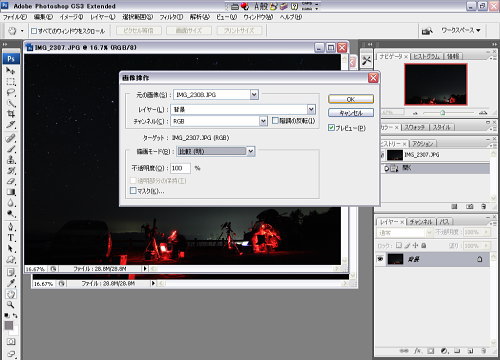This screenshot has width=500, height=360.
Task: Select the Eraser tool
Action: coord(11,181)
